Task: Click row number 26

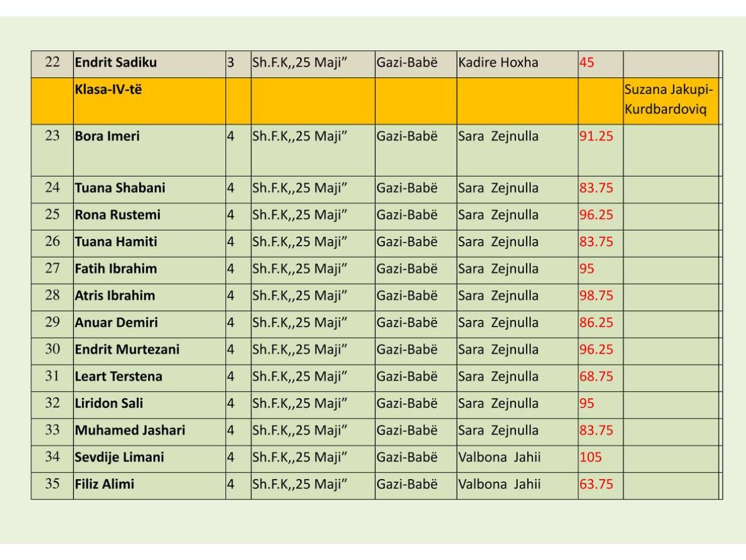Action: (52, 241)
